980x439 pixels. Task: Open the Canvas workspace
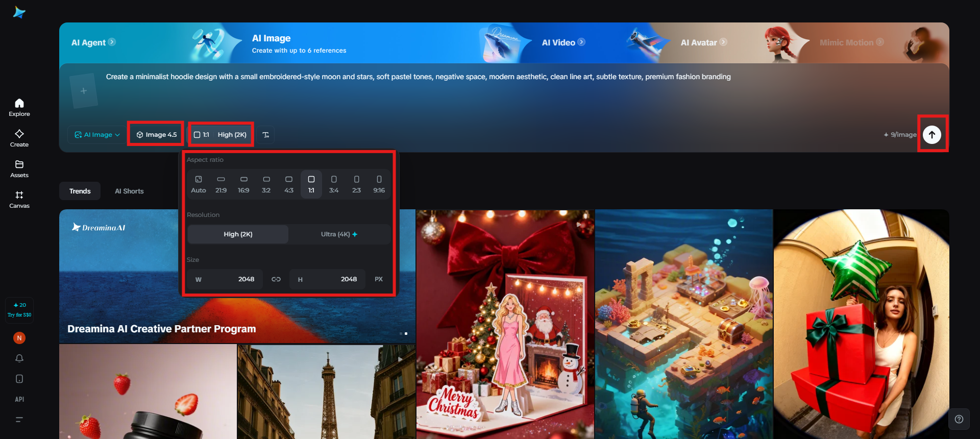(x=19, y=200)
